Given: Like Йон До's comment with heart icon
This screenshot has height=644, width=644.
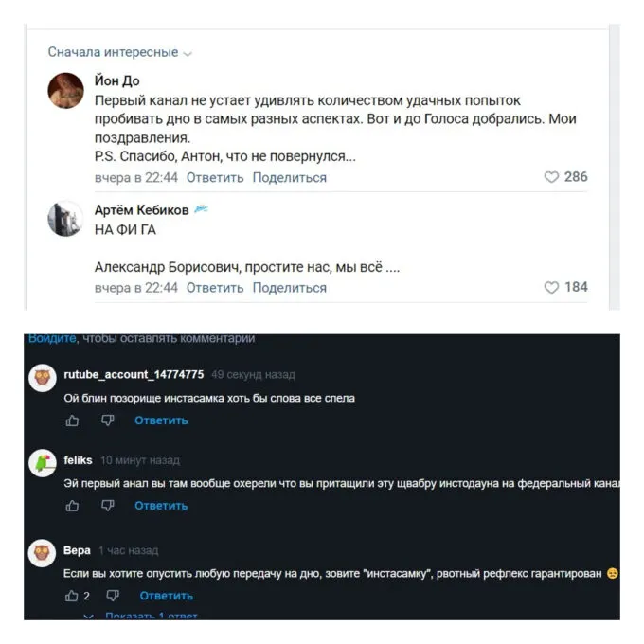Looking at the screenshot, I should click(551, 177).
